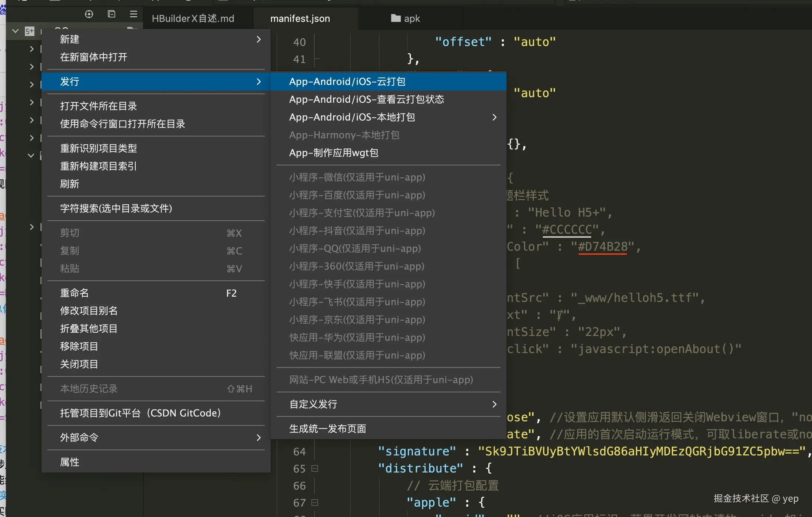The width and height of the screenshot is (812, 517).
Task: Click the collapse-all icon in the project panel
Action: 111,14
